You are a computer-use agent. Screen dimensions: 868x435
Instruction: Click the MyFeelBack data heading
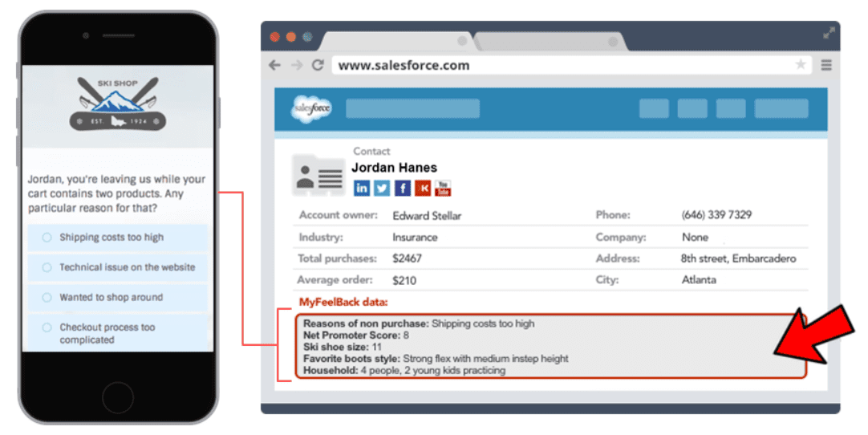point(343,302)
